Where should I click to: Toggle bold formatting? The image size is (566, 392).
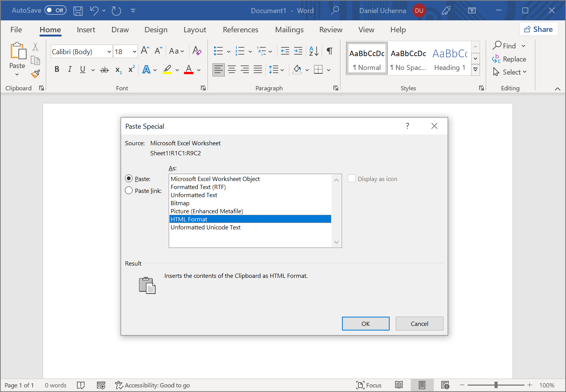pos(56,69)
